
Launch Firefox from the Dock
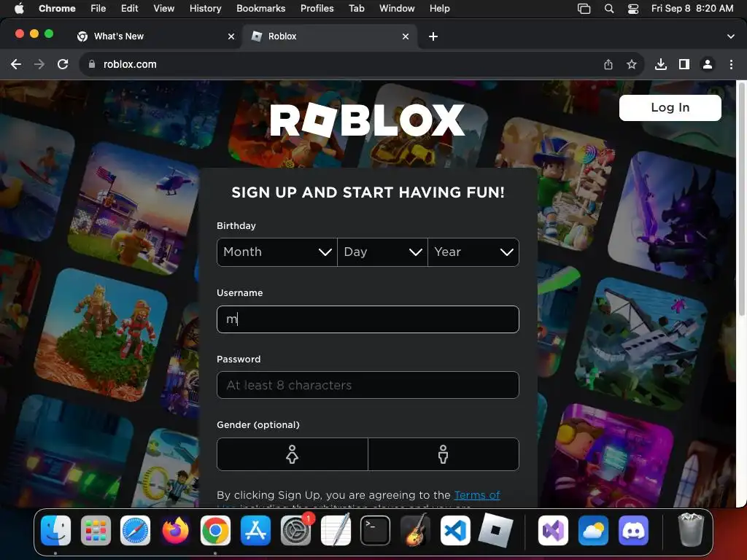coord(175,531)
